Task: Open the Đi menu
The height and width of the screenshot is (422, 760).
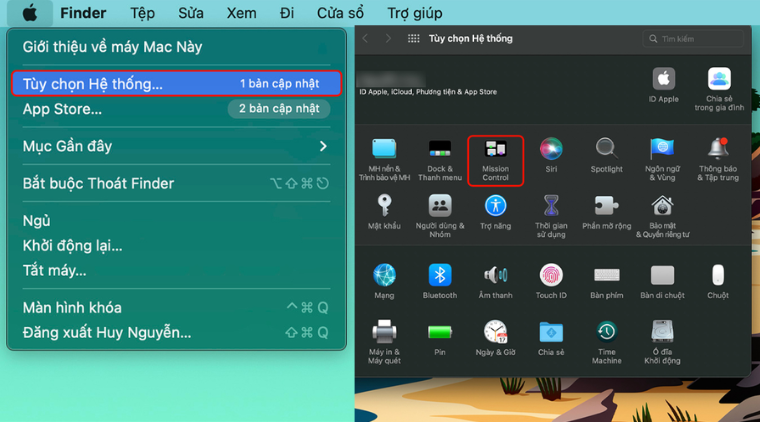Action: tap(286, 13)
